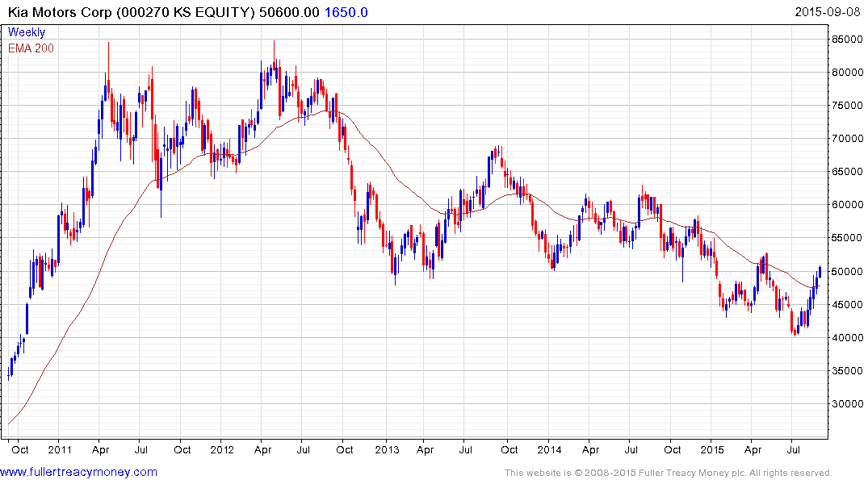Click the 30000 price axis label

click(847, 404)
